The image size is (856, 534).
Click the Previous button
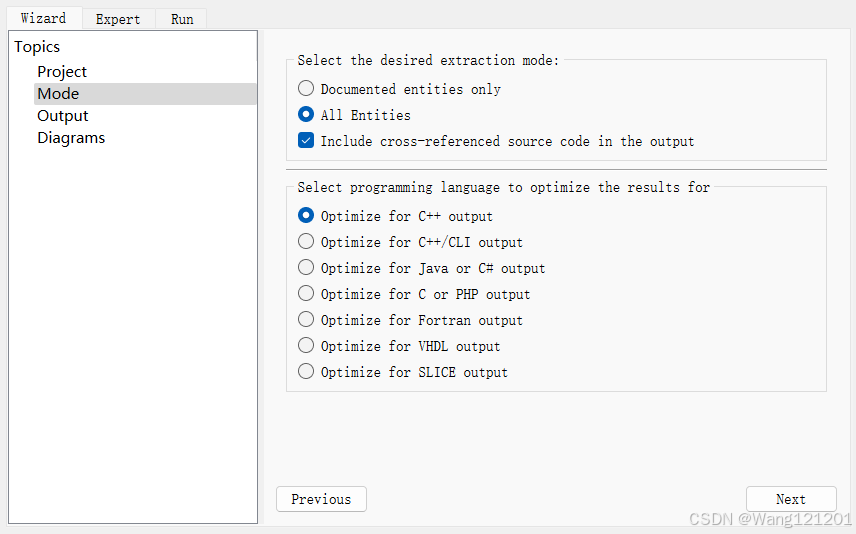tap(321, 499)
